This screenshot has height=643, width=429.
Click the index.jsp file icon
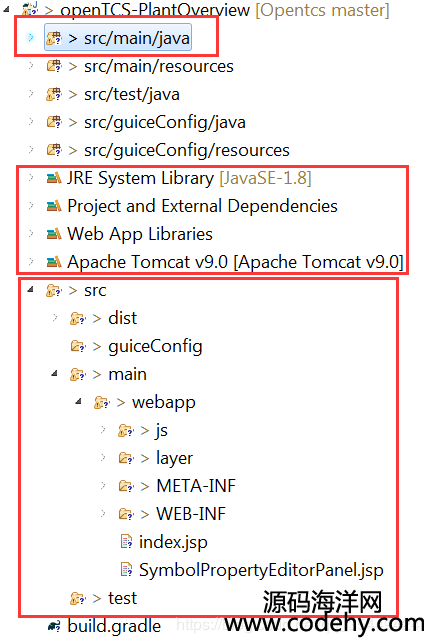pos(127,542)
